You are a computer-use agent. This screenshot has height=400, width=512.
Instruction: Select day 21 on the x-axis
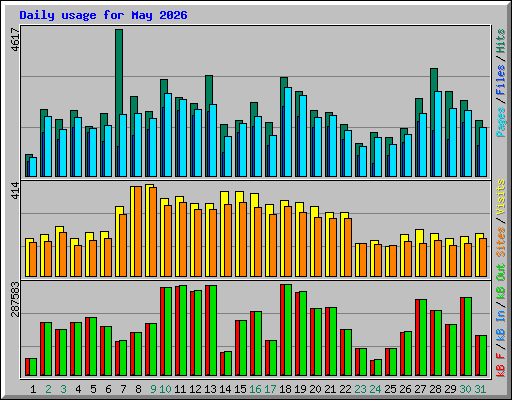coord(330,389)
